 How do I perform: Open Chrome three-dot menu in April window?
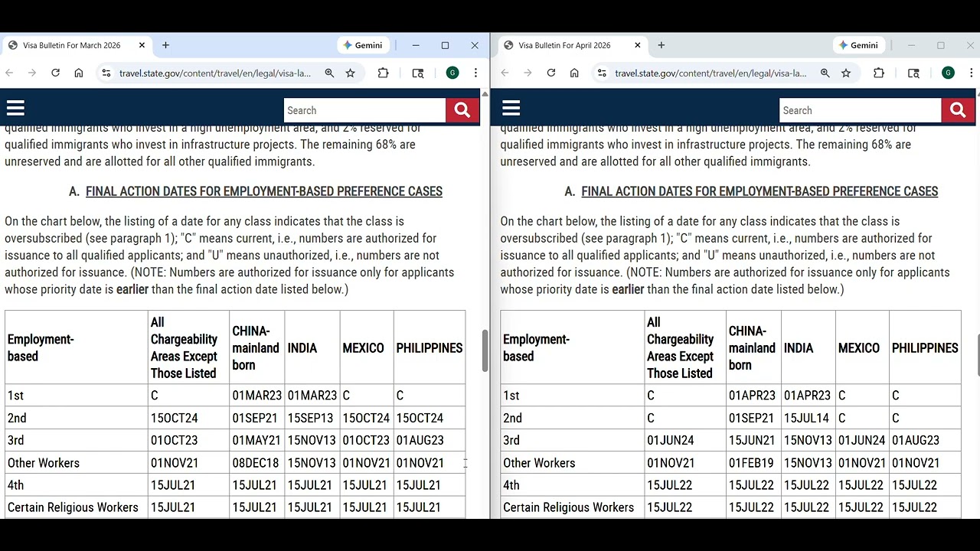(x=971, y=73)
